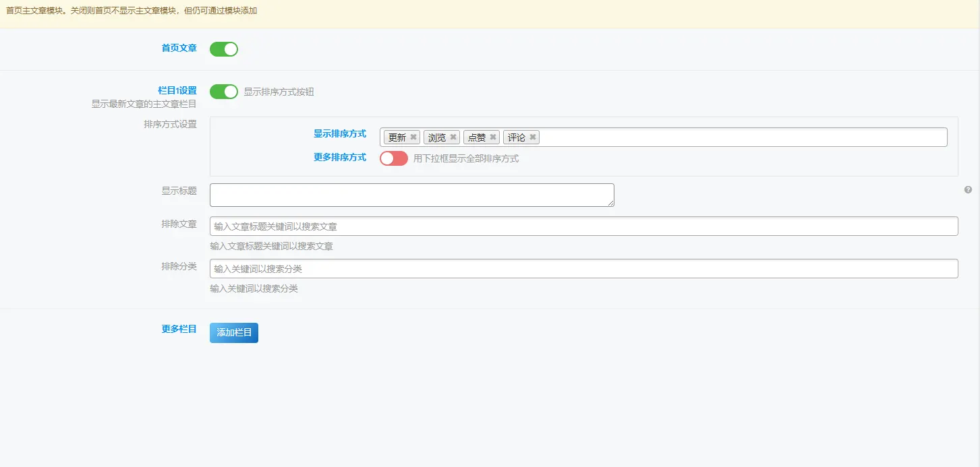
Task: Click the 更新 tag label
Action: [397, 137]
